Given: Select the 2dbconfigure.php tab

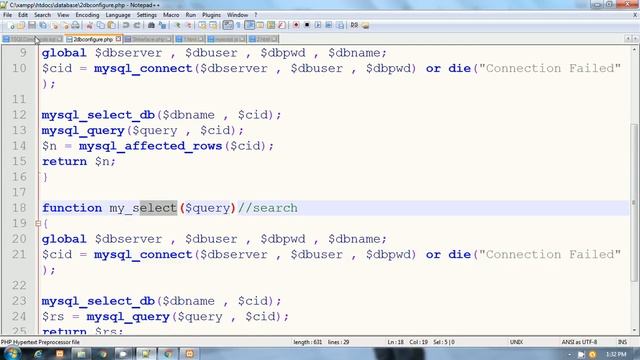Looking at the screenshot, I should tap(93, 39).
